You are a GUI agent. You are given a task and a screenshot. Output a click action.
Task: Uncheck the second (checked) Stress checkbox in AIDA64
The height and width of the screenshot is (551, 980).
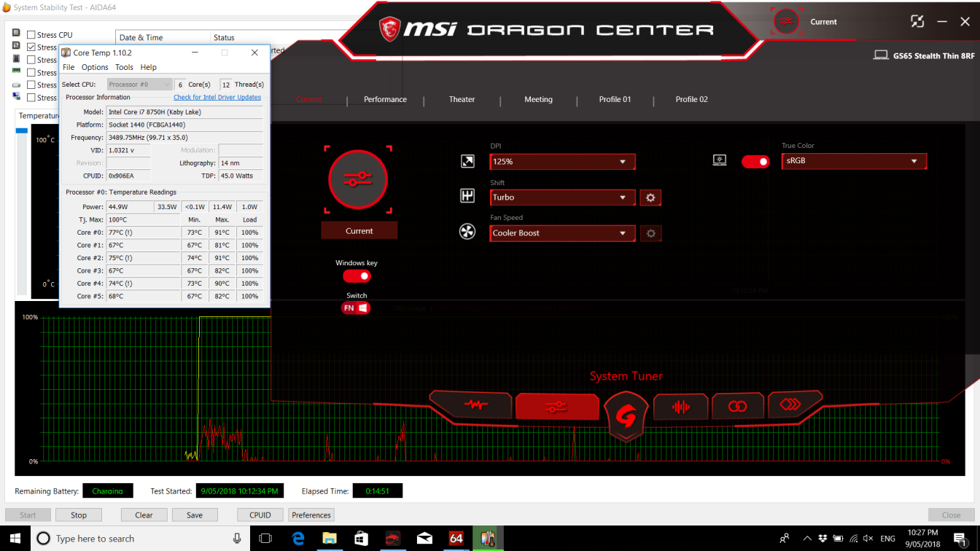click(31, 47)
